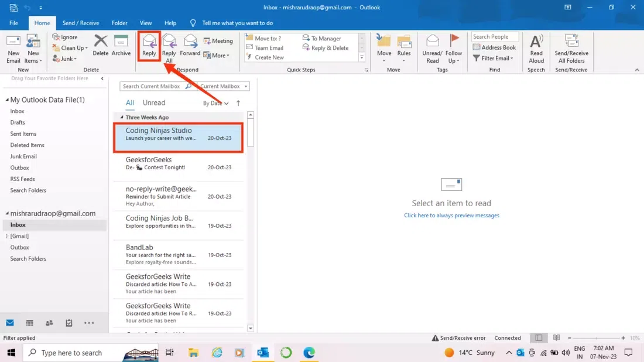Select Reply & Delete quick step
The width and height of the screenshot is (644, 362).
coord(326,47)
